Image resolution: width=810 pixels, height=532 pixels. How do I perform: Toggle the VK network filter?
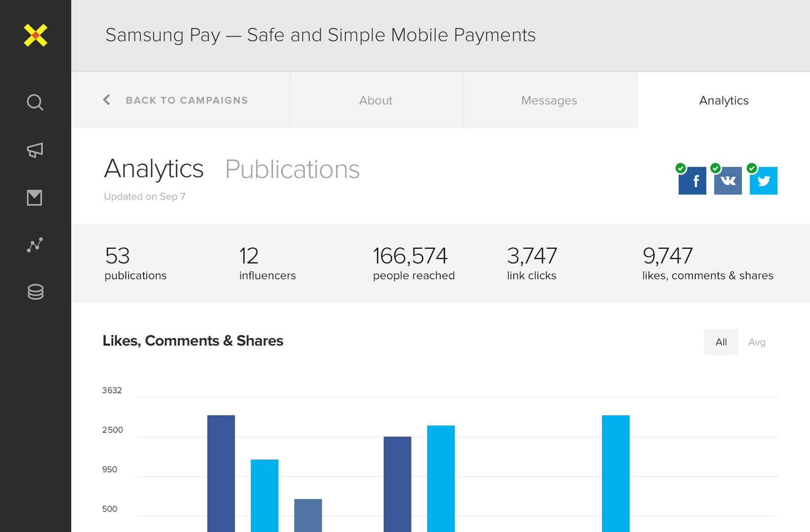(728, 181)
